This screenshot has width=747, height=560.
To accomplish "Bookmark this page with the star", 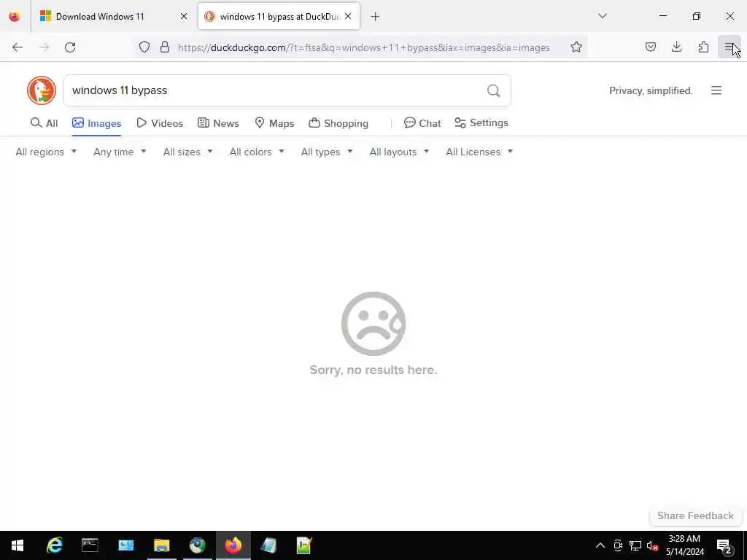I will (x=576, y=47).
